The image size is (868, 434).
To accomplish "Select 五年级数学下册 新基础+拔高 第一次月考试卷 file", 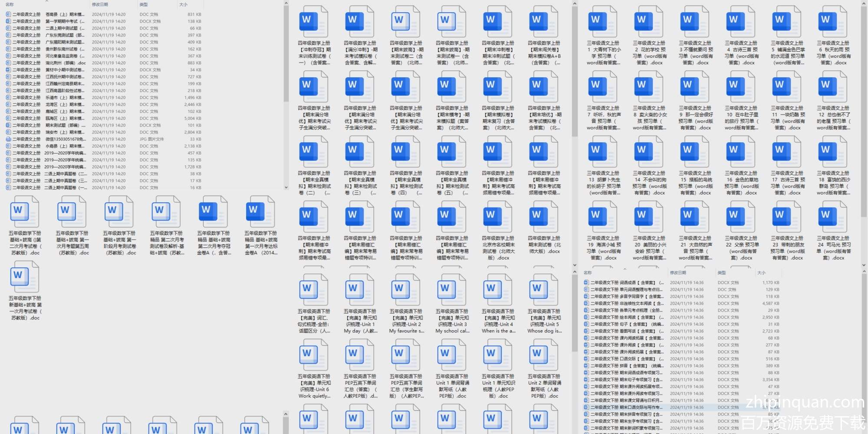I will 25,276.
